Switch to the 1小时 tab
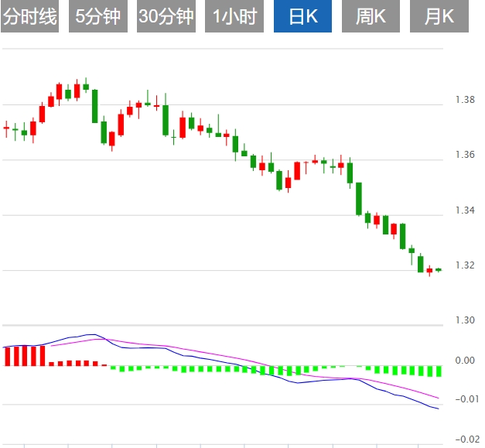This screenshot has width=485, height=448. (x=234, y=17)
